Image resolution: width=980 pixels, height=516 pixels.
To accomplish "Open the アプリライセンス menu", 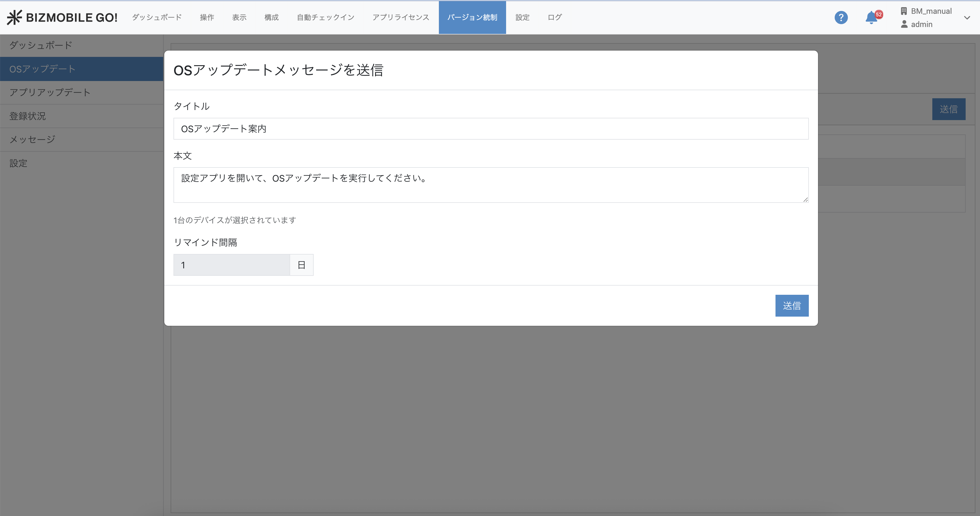I will coord(401,18).
